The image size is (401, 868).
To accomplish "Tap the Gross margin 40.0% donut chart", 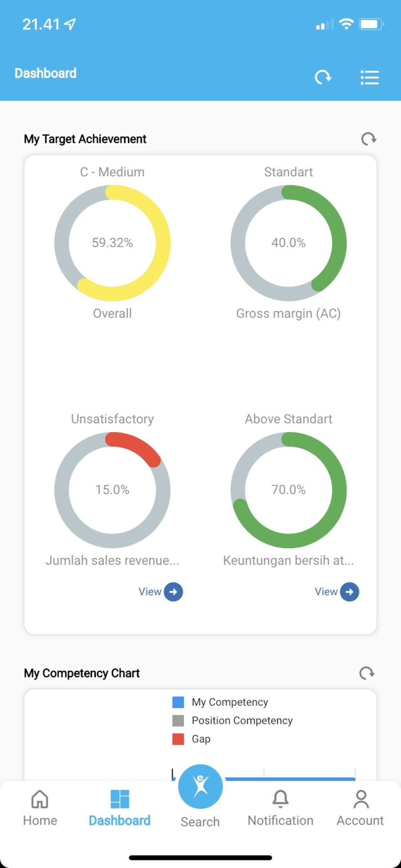I will pyautogui.click(x=289, y=243).
